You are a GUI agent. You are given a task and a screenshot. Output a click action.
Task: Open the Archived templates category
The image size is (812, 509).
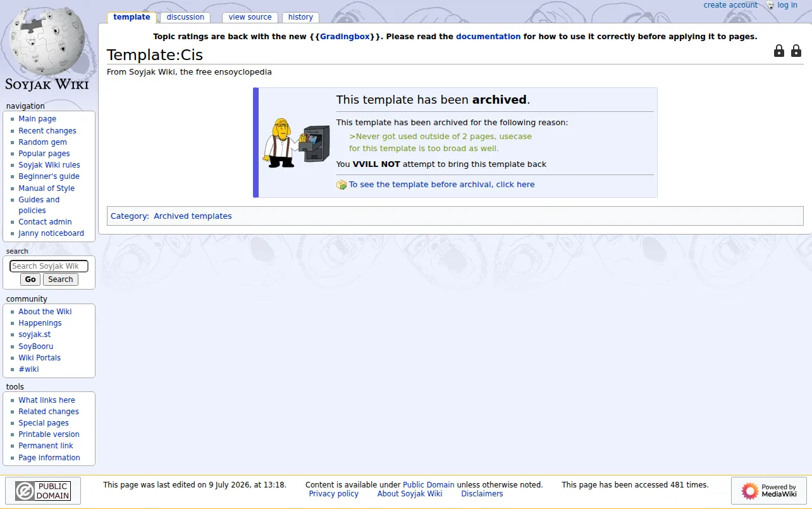[193, 216]
